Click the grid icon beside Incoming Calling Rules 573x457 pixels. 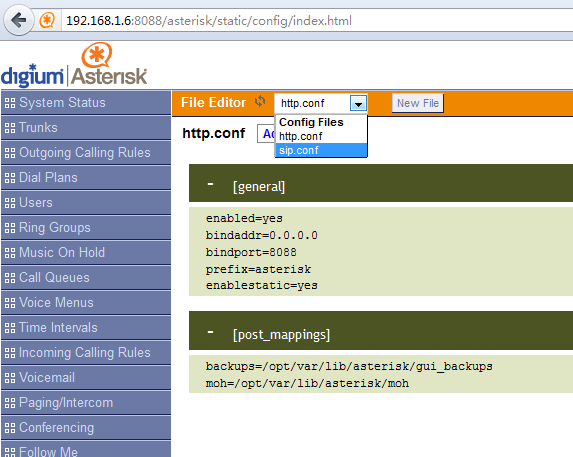(10, 353)
